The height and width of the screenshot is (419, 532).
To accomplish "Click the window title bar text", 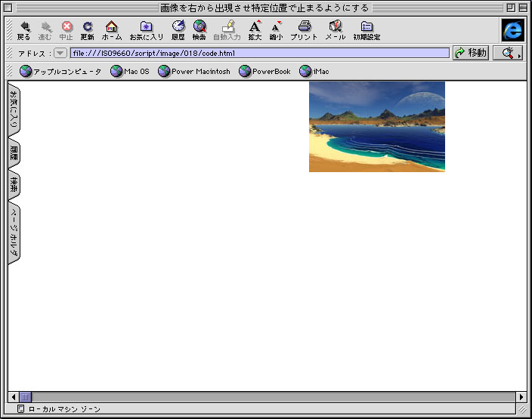I will pyautogui.click(x=264, y=8).
